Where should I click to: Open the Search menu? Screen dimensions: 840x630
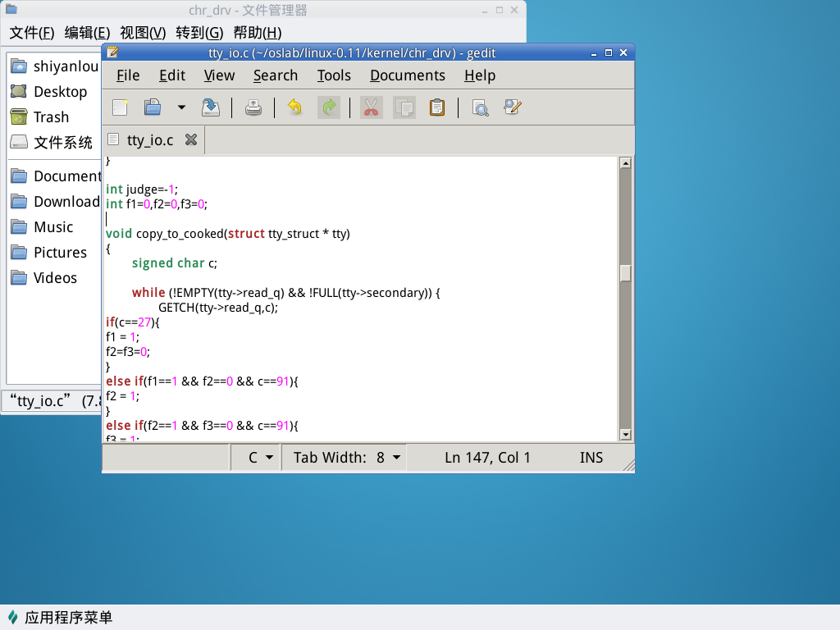275,75
